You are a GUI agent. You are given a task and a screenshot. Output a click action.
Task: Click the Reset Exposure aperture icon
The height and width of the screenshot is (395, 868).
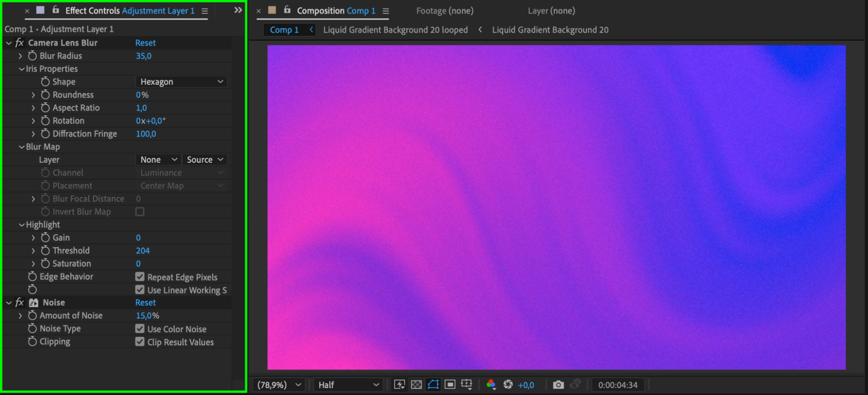(x=508, y=385)
